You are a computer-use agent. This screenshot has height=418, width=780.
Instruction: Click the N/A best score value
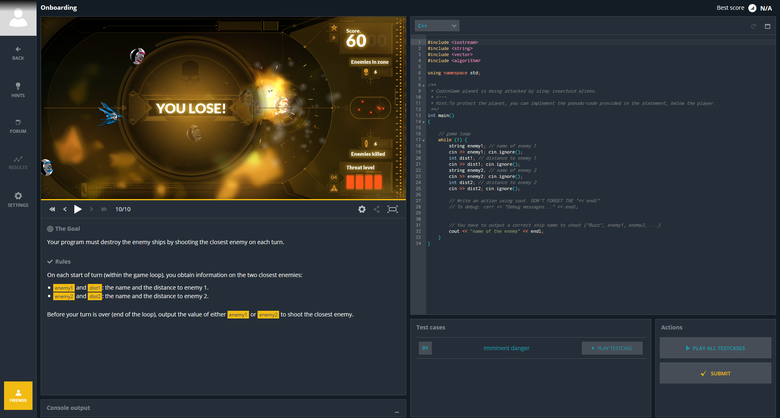click(766, 8)
